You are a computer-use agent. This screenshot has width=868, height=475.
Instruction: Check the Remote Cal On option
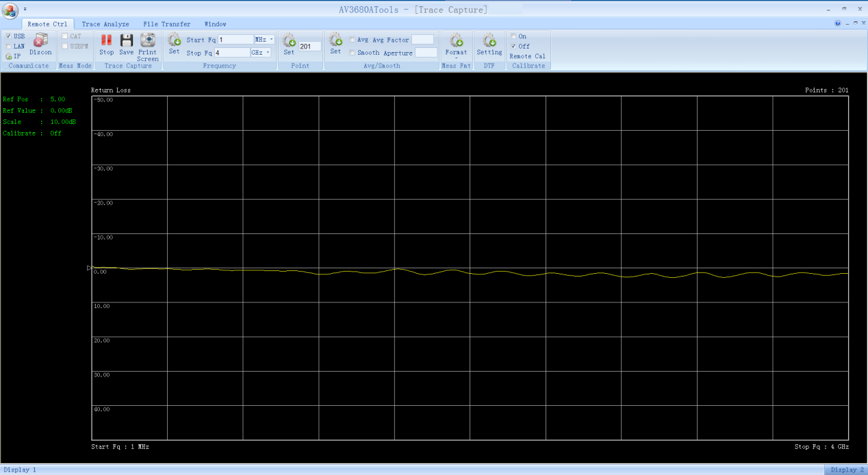click(x=514, y=36)
